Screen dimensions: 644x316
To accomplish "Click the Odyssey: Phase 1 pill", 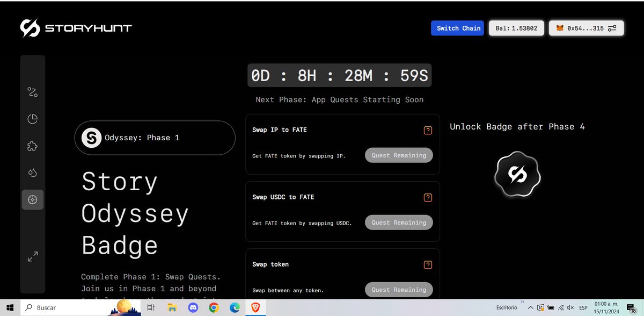I will click(x=155, y=138).
